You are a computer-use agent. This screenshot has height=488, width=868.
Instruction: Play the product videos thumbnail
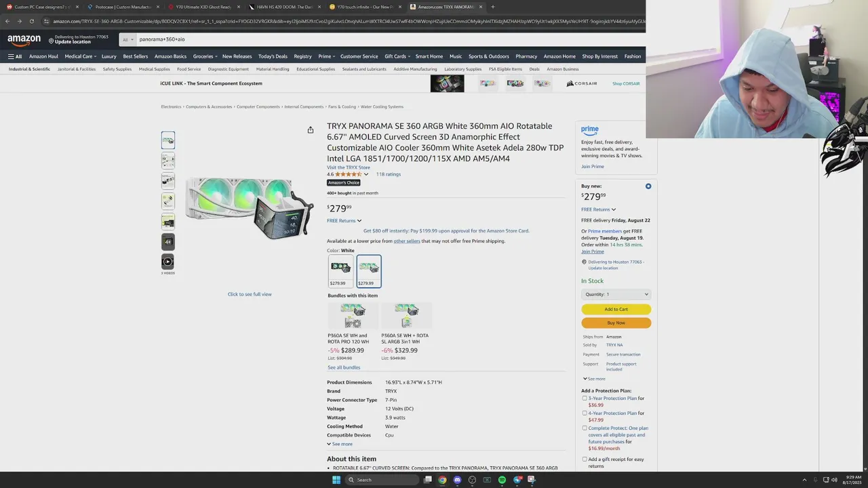(168, 262)
